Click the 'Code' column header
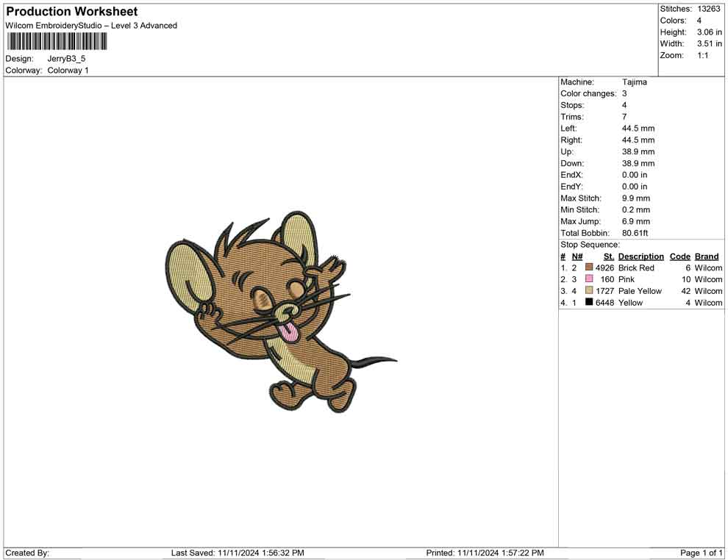Viewport: 728px width, 560px height. pyautogui.click(x=680, y=256)
